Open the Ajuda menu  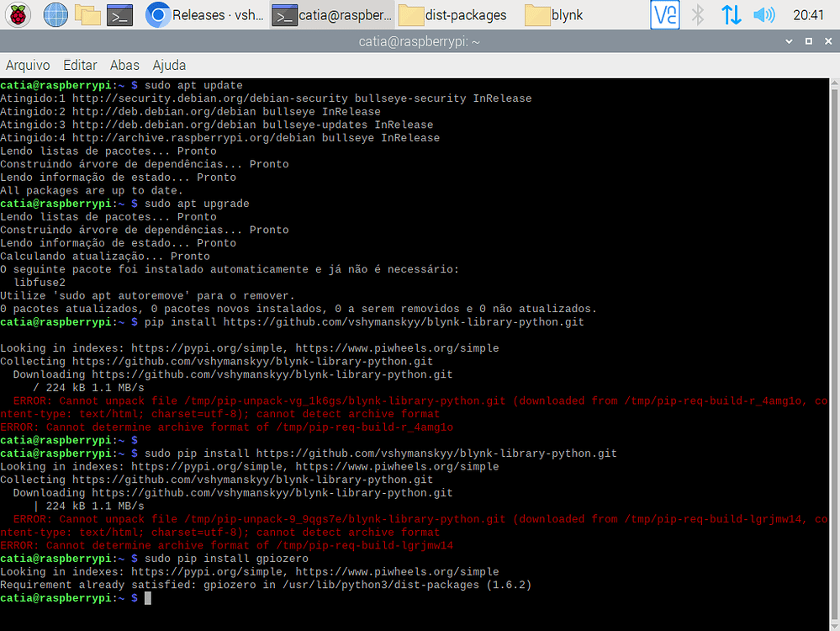coord(169,65)
